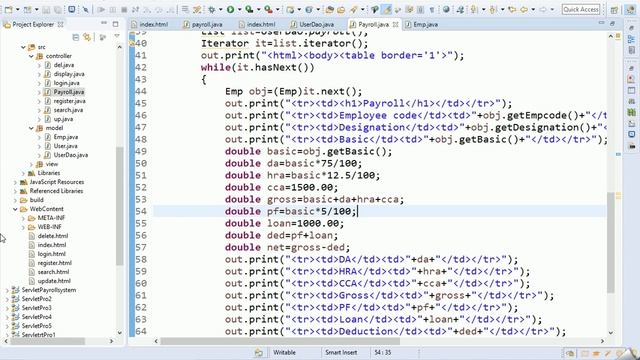640x360 pixels.
Task: Expand the WEB-INF folder
Action: 23,227
